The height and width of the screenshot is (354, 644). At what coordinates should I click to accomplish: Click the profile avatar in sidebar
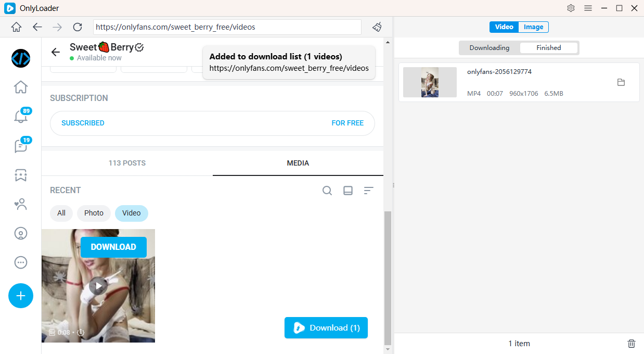click(x=21, y=58)
